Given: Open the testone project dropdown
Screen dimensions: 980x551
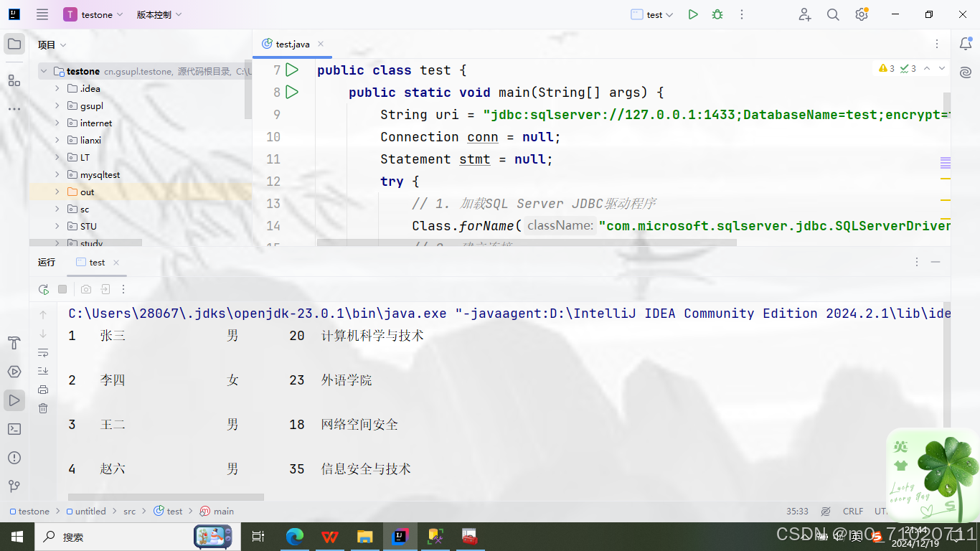Looking at the screenshot, I should pyautogui.click(x=93, y=14).
